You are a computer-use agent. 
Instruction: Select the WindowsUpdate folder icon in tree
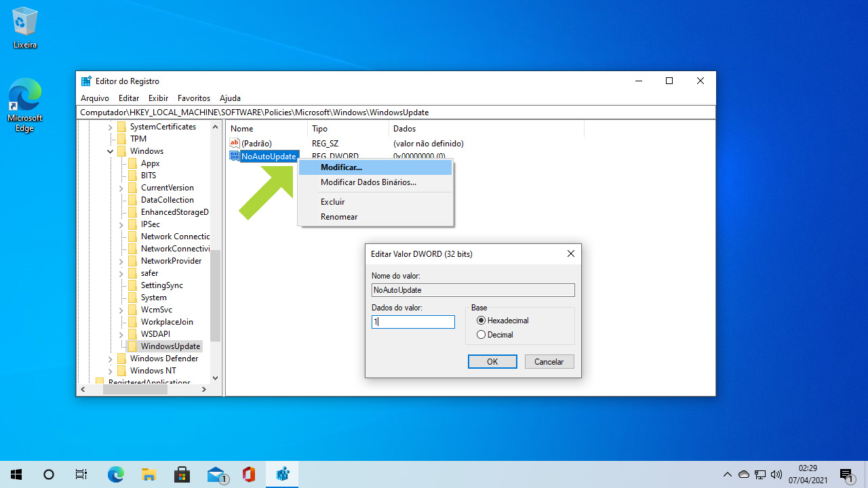[x=132, y=346]
